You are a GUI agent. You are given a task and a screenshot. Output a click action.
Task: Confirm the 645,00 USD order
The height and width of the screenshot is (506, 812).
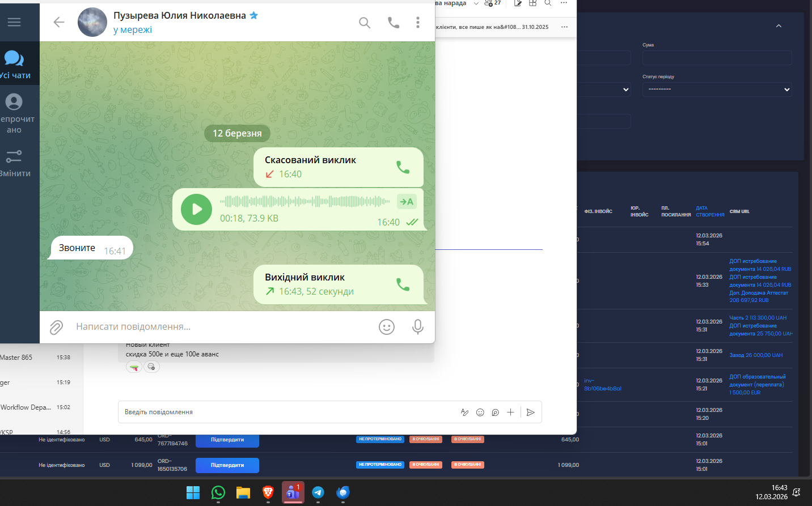227,440
